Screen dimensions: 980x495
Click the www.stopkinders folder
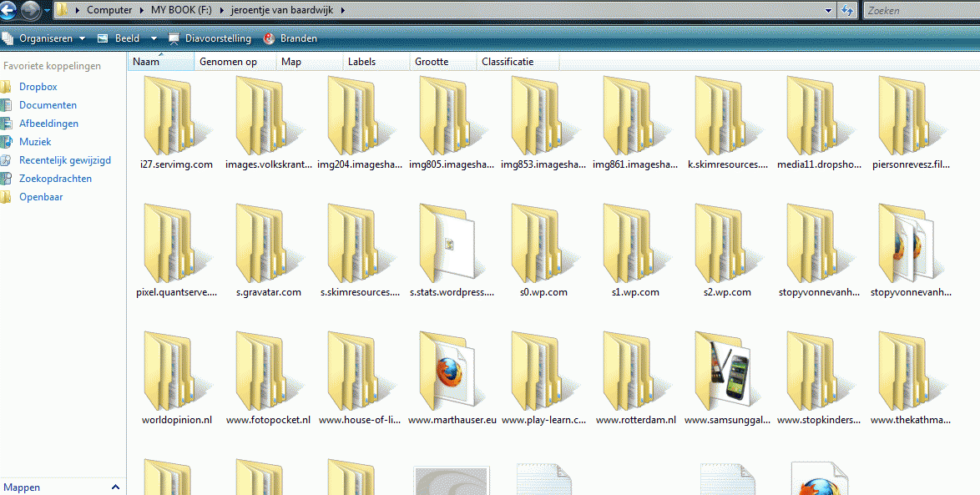820,378
